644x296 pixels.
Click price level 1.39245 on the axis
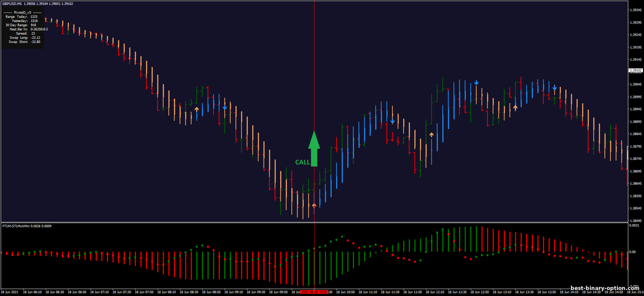(635, 34)
